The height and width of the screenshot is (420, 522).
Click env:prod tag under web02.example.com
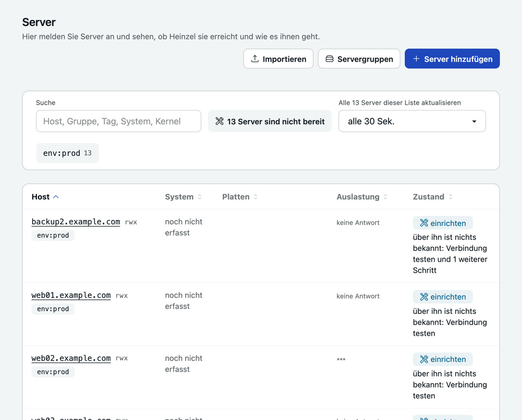pyautogui.click(x=53, y=372)
